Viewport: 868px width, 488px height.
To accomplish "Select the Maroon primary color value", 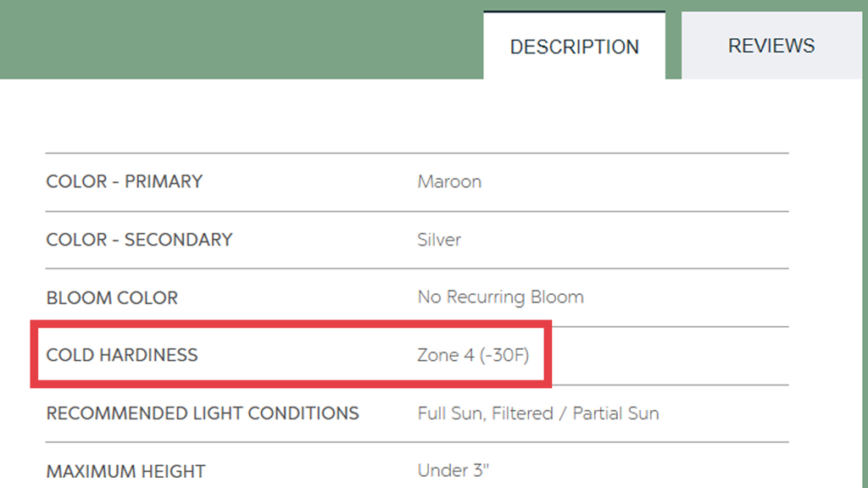I will (x=449, y=181).
